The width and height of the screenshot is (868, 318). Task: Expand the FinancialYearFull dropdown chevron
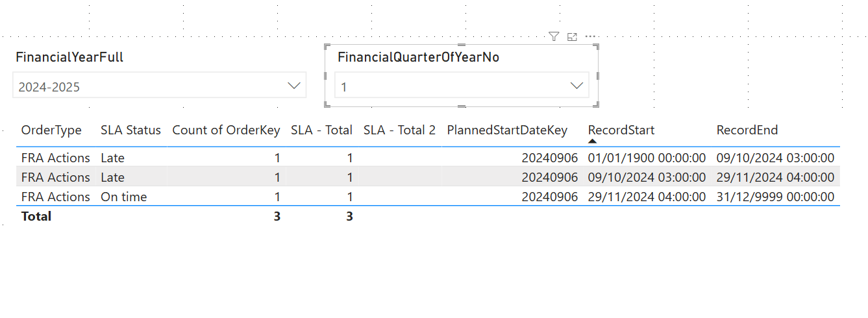(x=294, y=86)
